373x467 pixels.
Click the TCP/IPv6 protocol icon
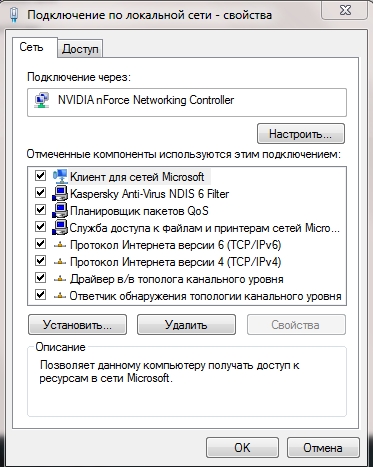click(60, 245)
